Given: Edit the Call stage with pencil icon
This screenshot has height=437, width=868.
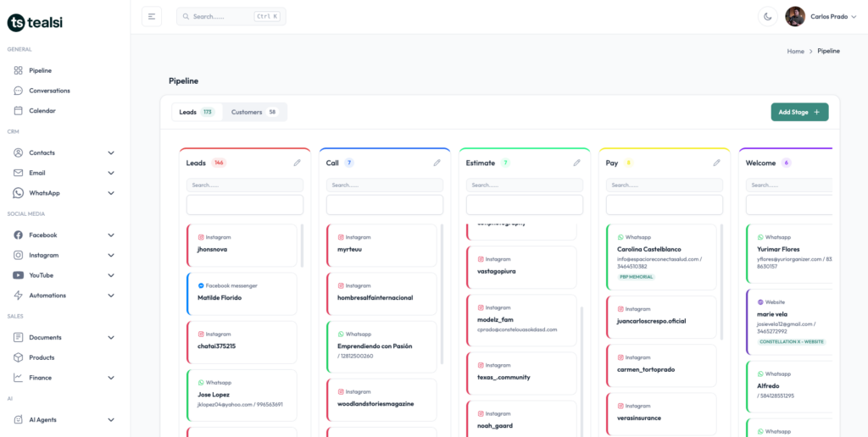Looking at the screenshot, I should [437, 163].
